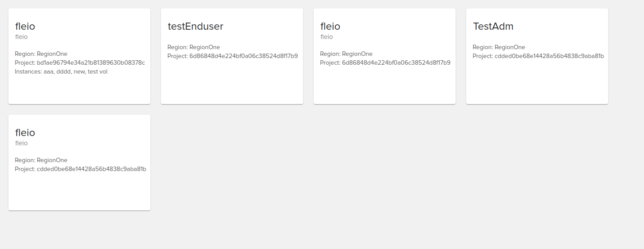
Task: Click Project 6d86848d line on fleio card
Action: point(385,62)
